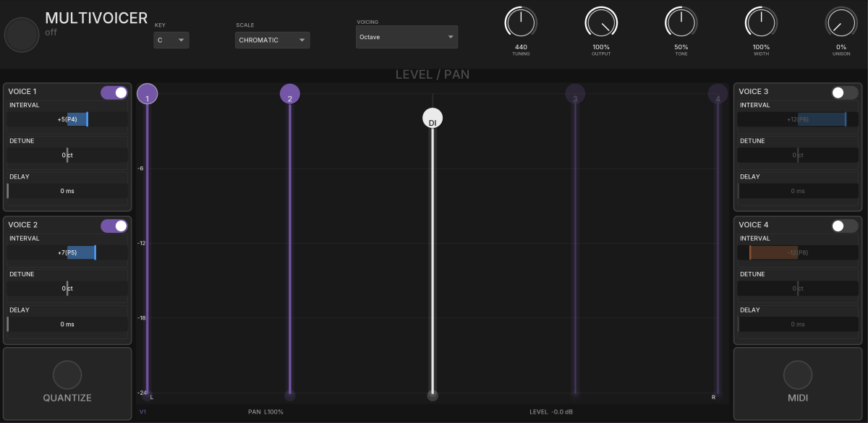Open the Voicing dropdown showing Octave
The image size is (868, 423).
point(407,37)
